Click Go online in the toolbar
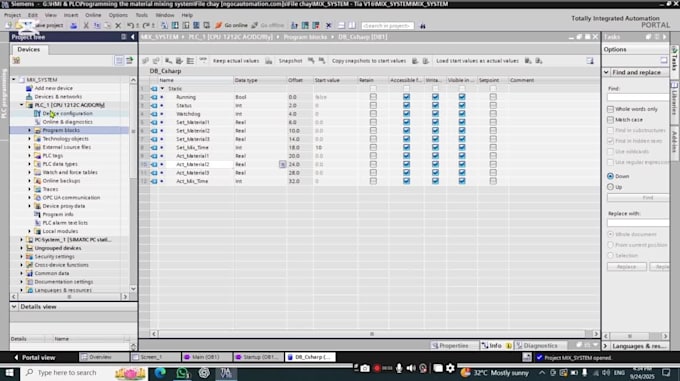The height and width of the screenshot is (381, 680). (x=231, y=26)
